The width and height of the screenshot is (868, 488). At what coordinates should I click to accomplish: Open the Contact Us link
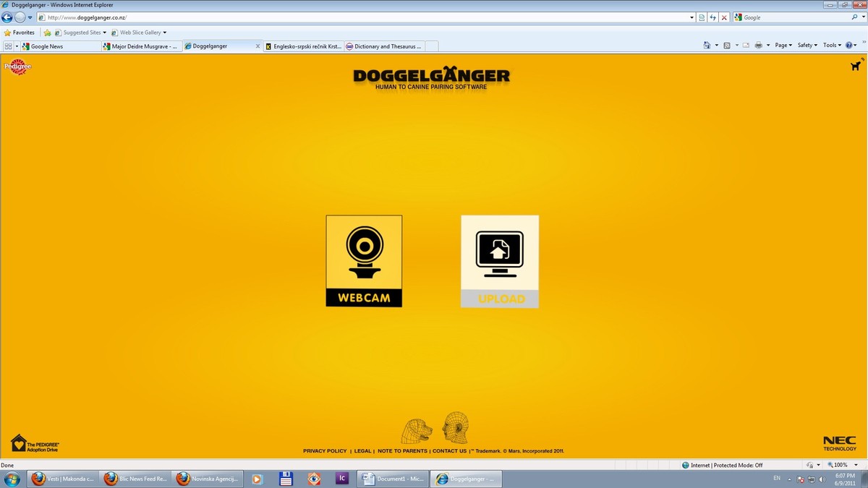click(449, 451)
